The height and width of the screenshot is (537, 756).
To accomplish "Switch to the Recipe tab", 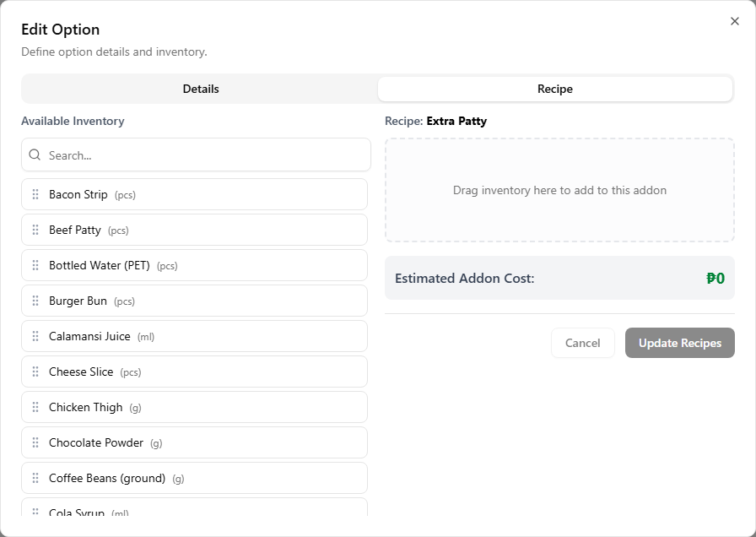I will [555, 89].
